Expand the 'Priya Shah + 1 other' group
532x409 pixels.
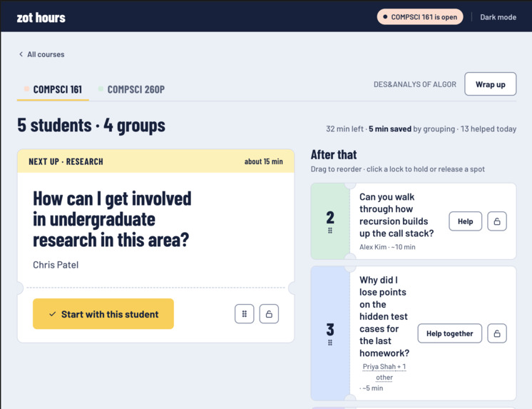(x=384, y=372)
